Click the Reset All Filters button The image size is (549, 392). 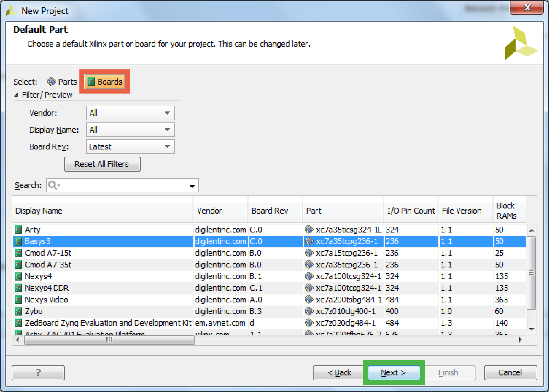[x=102, y=164]
